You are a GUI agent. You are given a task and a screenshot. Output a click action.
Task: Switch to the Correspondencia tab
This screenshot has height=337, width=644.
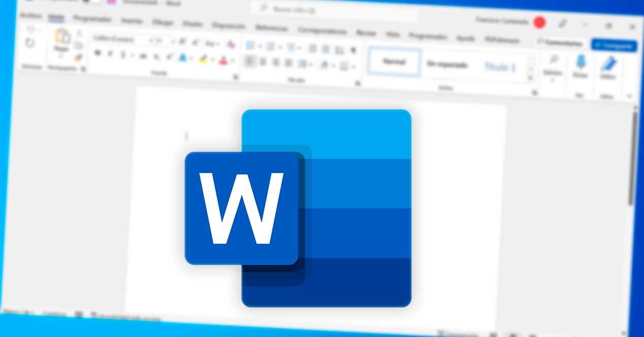click(x=322, y=30)
